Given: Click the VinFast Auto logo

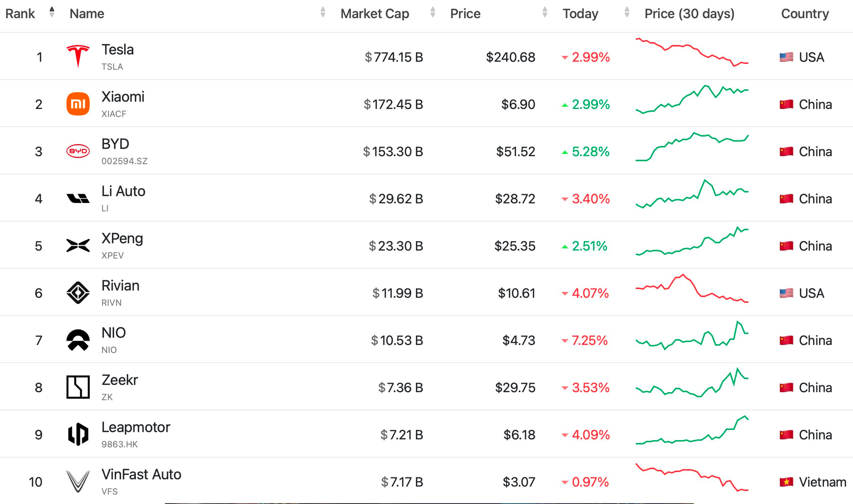Looking at the screenshot, I should point(78,481).
